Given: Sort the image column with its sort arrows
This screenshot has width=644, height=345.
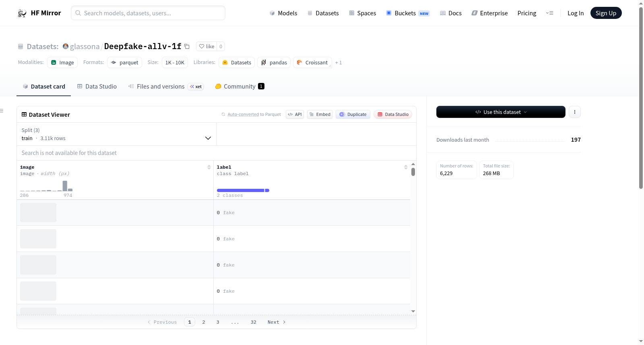Looking at the screenshot, I should 209,167.
